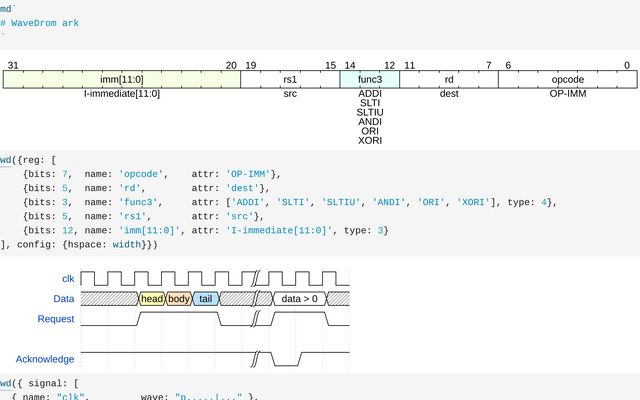Click the 'imm[11:0]' string in the code
This screenshot has height=400, width=640.
[x=149, y=230]
